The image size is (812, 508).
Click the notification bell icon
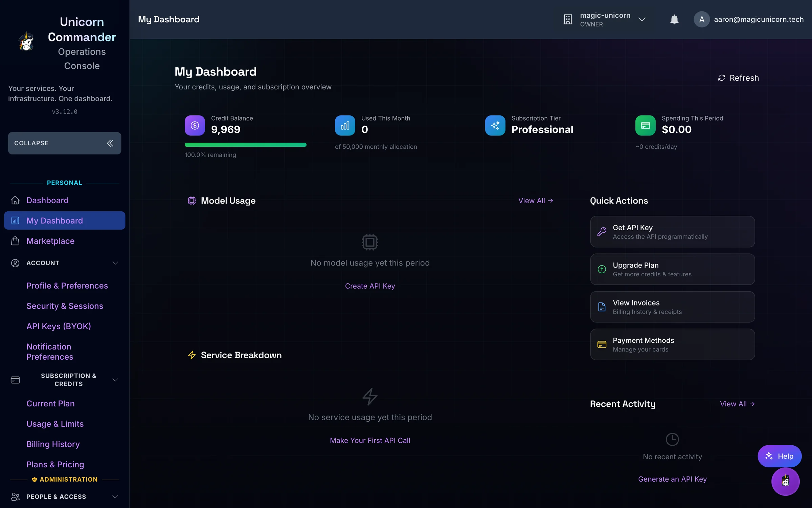click(674, 20)
